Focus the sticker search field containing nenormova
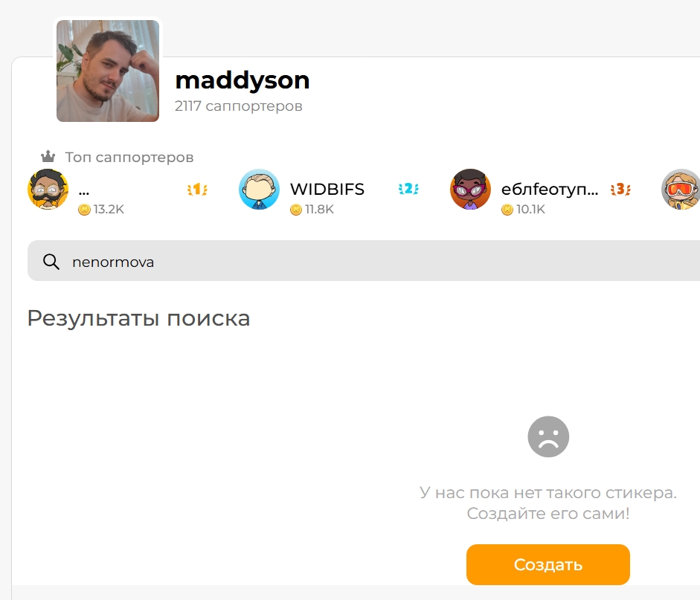700x600 pixels. coord(364,260)
